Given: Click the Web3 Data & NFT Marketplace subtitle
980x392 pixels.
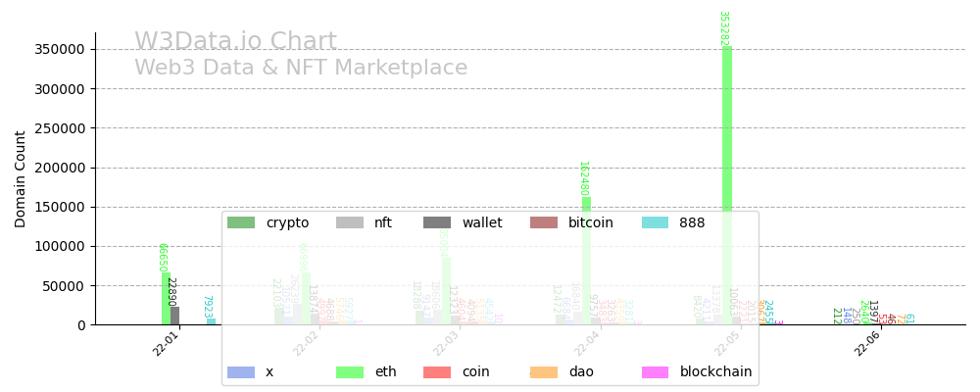Looking at the screenshot, I should pyautogui.click(x=301, y=69).
